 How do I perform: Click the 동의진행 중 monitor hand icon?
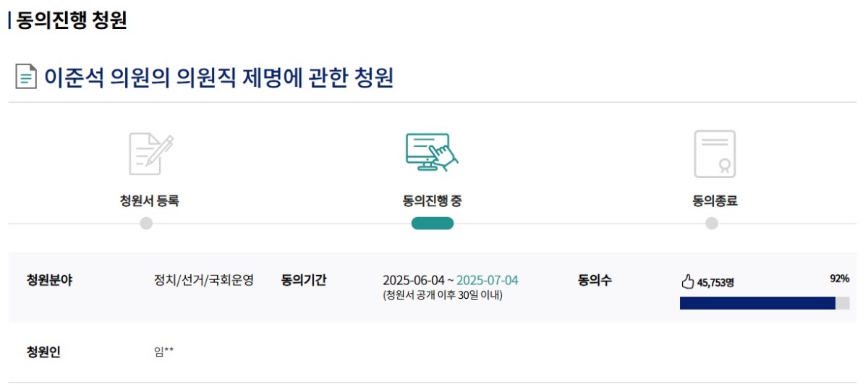432,152
